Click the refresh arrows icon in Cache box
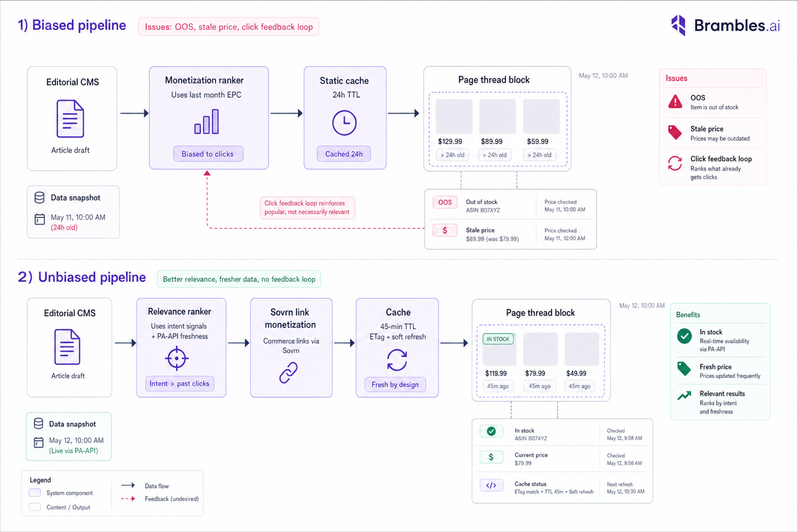This screenshot has height=532, width=798. (397, 359)
